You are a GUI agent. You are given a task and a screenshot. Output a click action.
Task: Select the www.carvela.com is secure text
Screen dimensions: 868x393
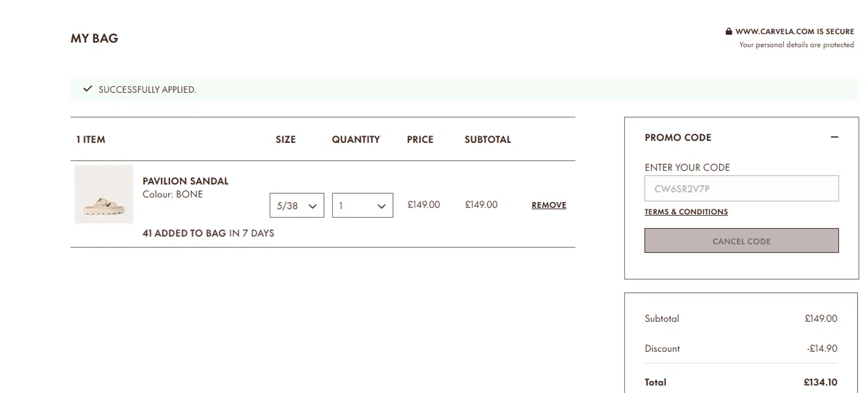[x=795, y=32]
